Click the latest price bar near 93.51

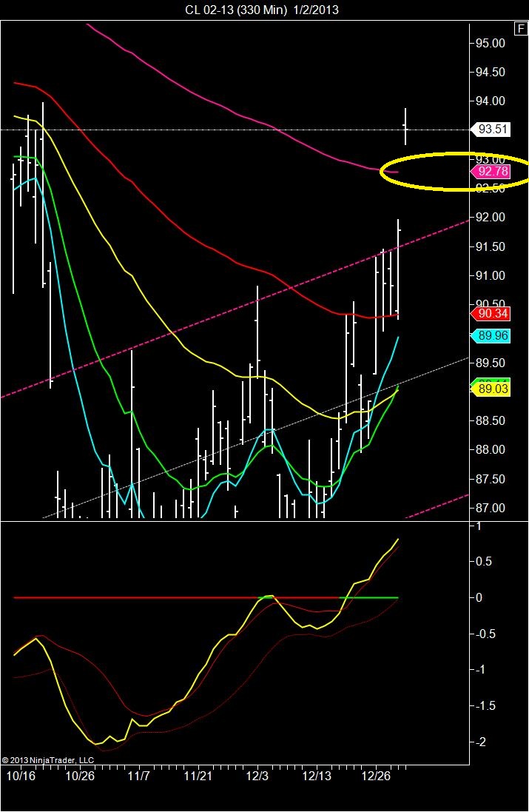tap(405, 126)
